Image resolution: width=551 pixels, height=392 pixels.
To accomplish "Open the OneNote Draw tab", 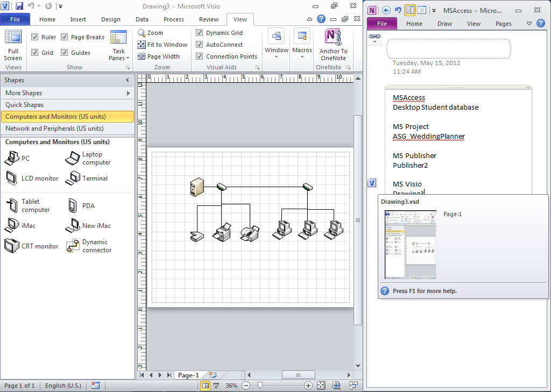I will pyautogui.click(x=444, y=24).
